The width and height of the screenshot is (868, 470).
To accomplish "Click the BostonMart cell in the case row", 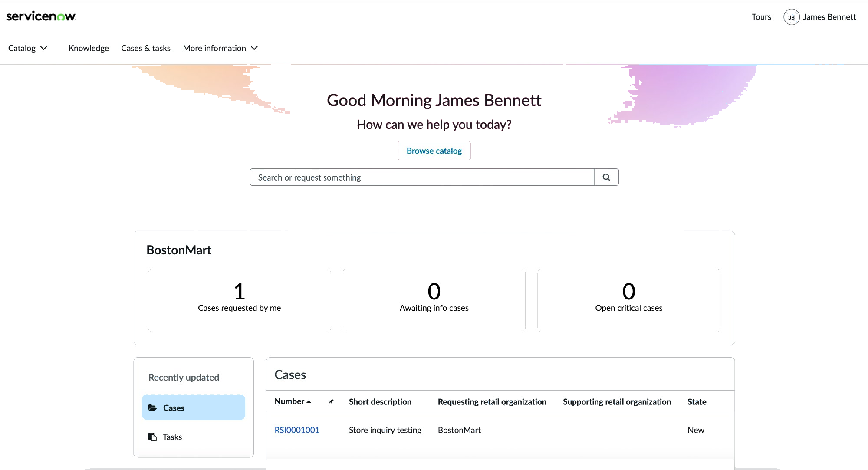I will tap(459, 430).
